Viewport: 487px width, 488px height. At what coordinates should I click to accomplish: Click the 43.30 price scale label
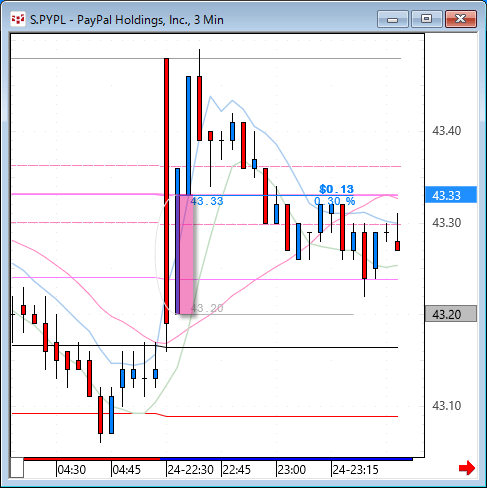pyautogui.click(x=446, y=222)
